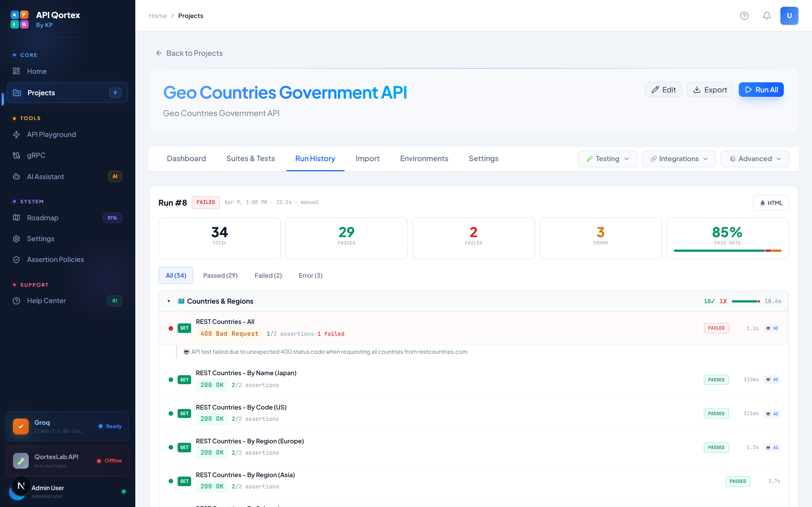Open gRPC from the sidebar icon
The image size is (812, 507).
click(x=16, y=155)
